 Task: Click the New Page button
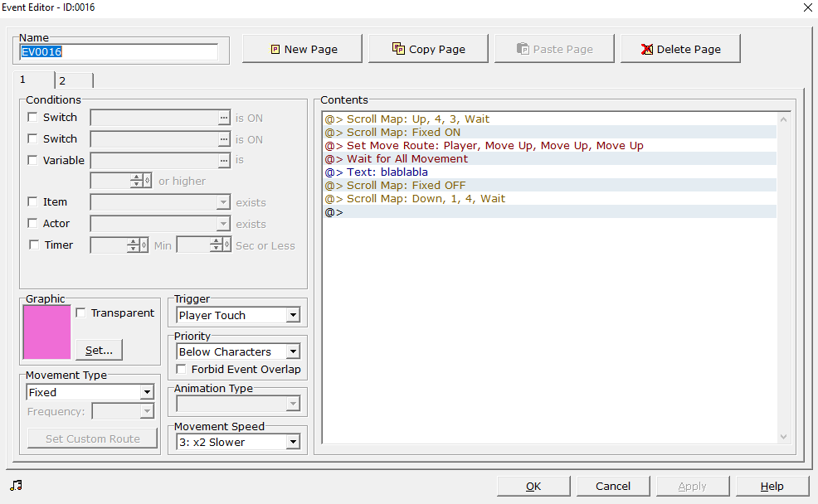point(302,49)
